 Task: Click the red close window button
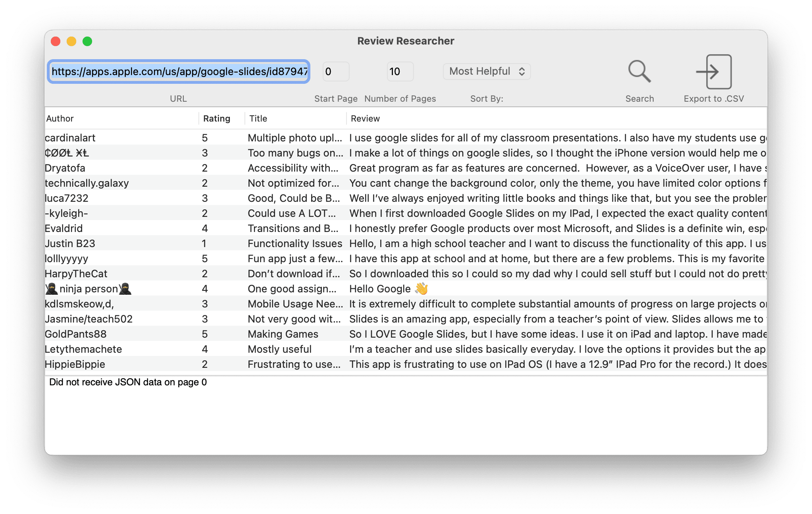tap(56, 41)
